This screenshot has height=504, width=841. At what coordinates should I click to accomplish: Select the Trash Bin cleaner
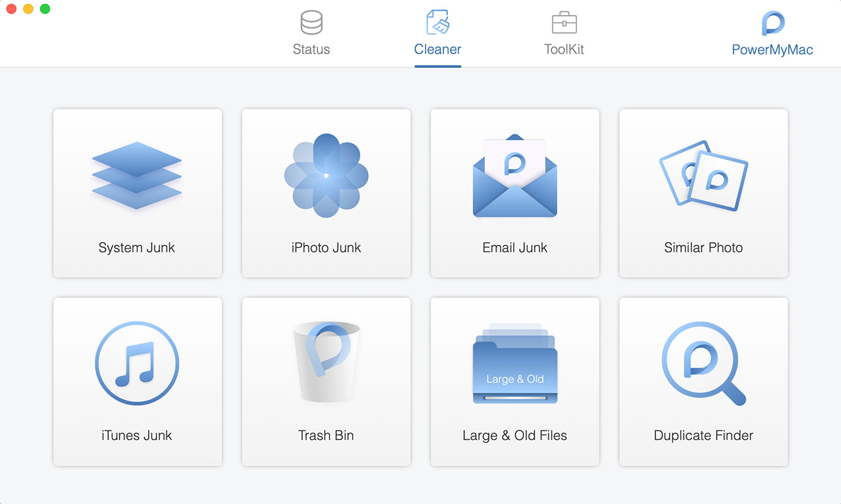click(x=326, y=381)
